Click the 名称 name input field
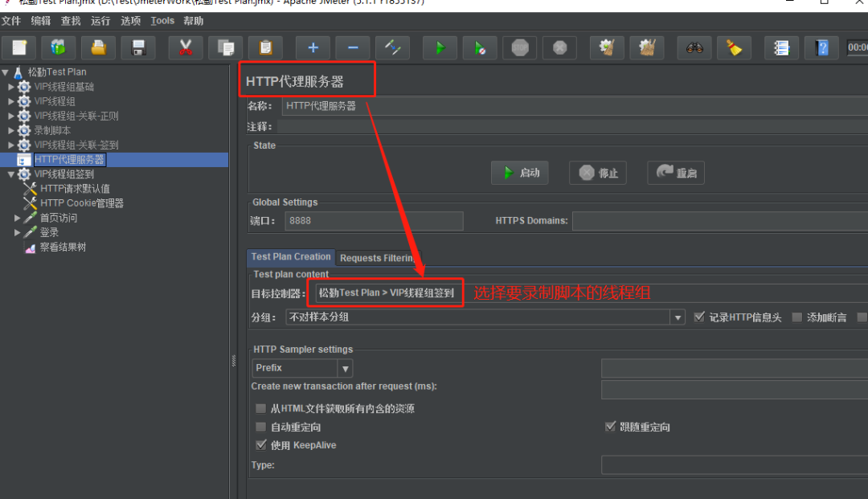The height and width of the screenshot is (499, 868). 575,106
